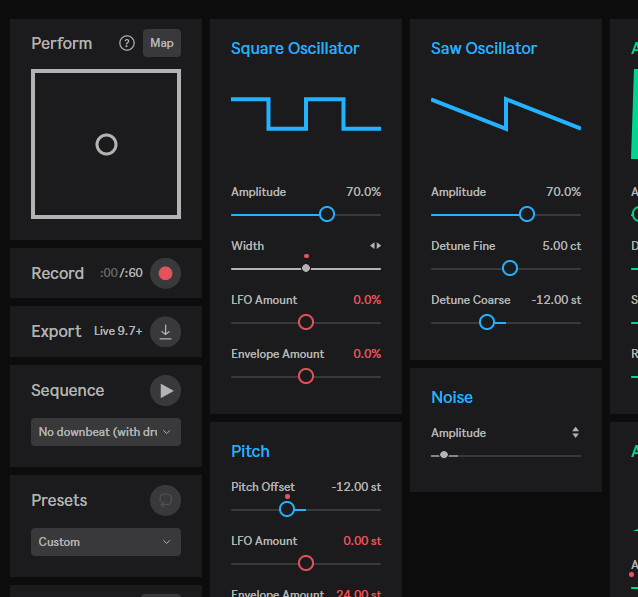Click the Presets comment bubble icon
Viewport: 638px width, 597px height.
pos(166,500)
